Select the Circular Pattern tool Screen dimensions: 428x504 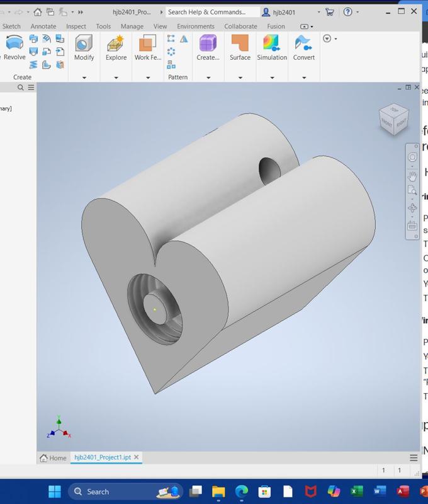tap(171, 52)
